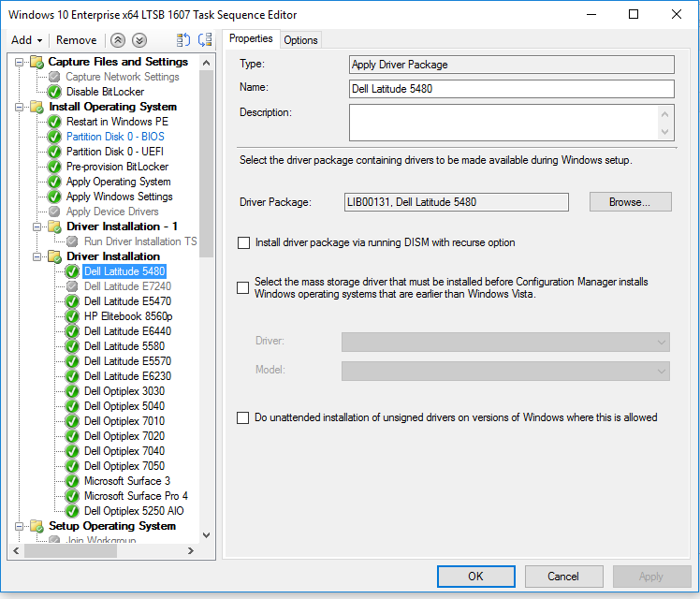Open the Add dropdown menu
Image resolution: width=700 pixels, height=599 pixels.
pos(27,40)
